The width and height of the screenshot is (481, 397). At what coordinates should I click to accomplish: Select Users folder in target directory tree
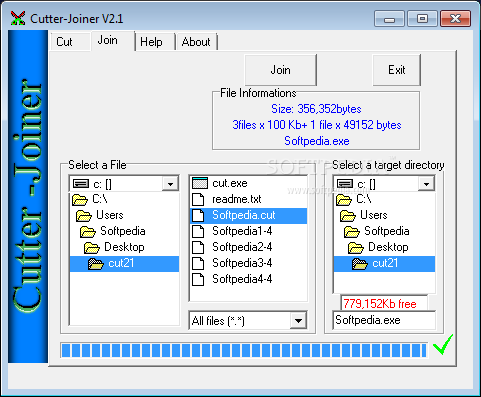click(384, 215)
